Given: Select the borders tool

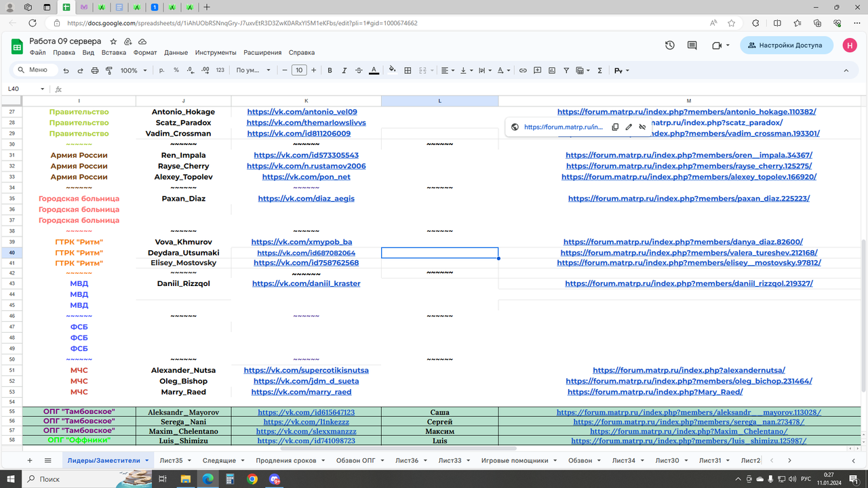Looking at the screenshot, I should pos(408,70).
